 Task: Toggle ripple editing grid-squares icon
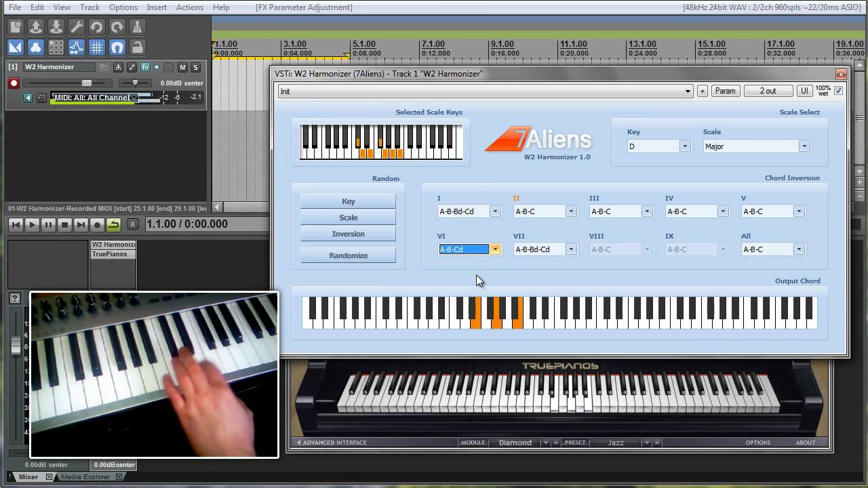coord(56,47)
